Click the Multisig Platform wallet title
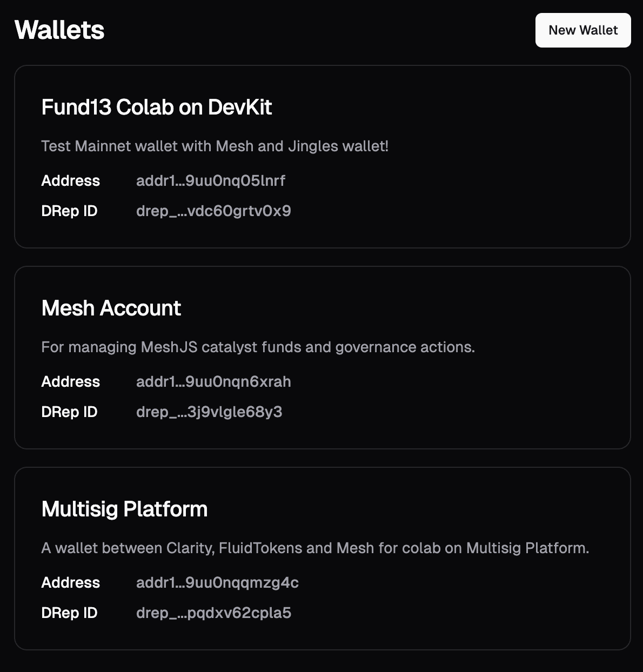This screenshot has height=672, width=643. pyautogui.click(x=124, y=509)
